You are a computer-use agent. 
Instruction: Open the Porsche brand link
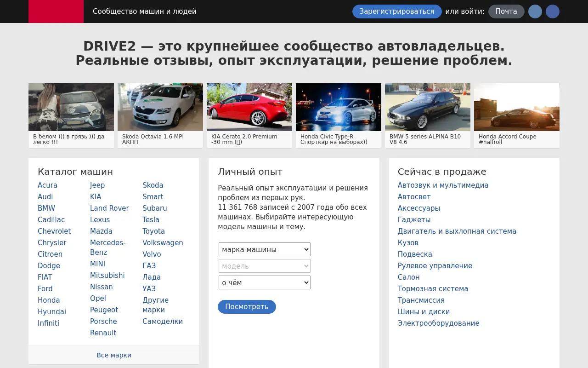coord(103,322)
